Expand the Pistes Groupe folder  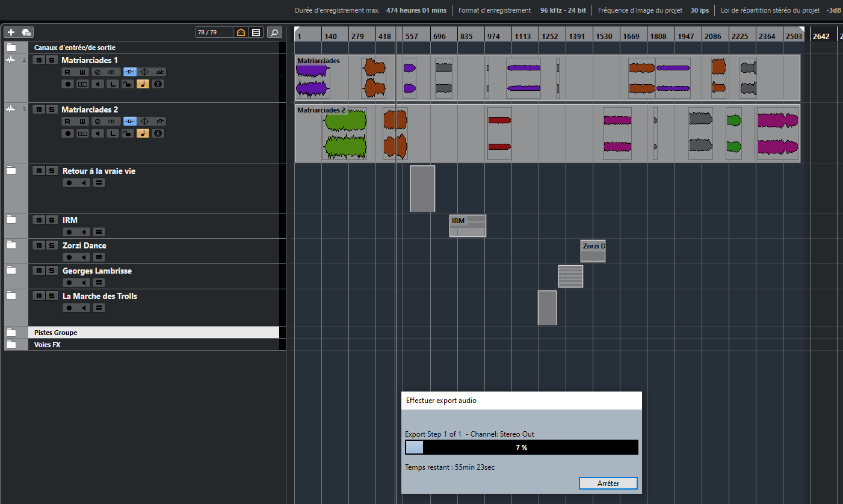[11, 333]
